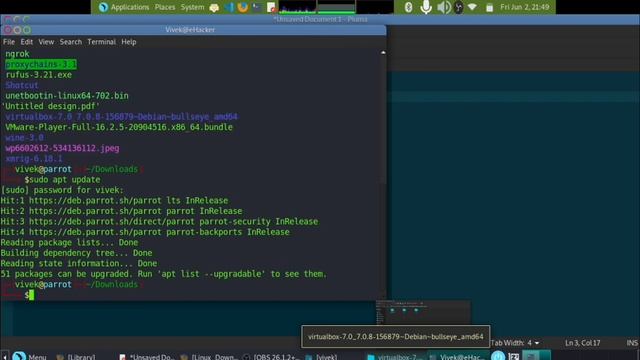Click the highlighted proxychains-3.1 entry
This screenshot has height=360, width=640.
coord(40,64)
